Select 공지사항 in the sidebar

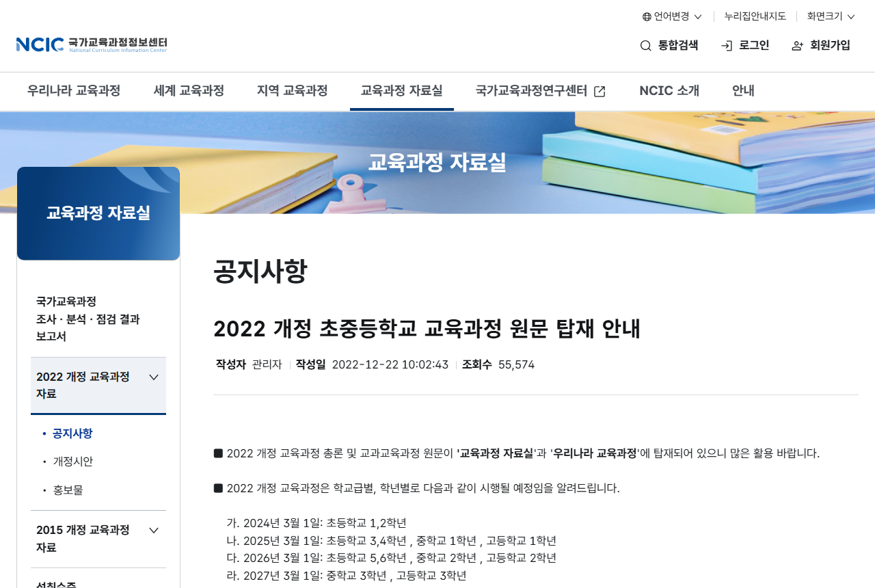click(x=72, y=433)
